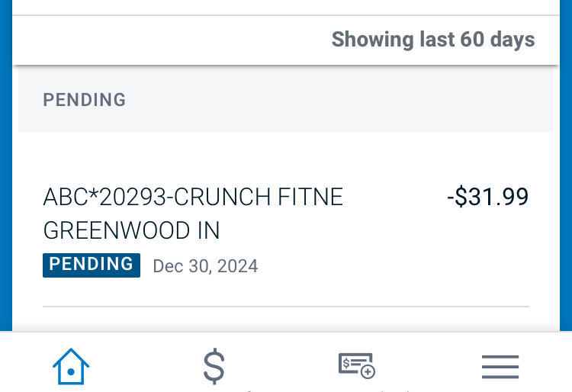Tap the blue PENDING status badge
The image size is (572, 392).
coord(92,265)
